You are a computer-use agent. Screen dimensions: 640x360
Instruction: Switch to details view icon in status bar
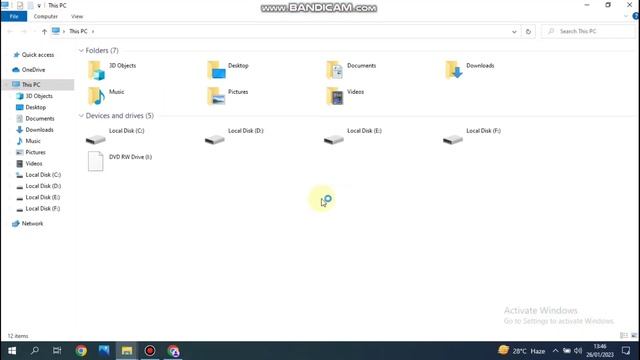624,336
